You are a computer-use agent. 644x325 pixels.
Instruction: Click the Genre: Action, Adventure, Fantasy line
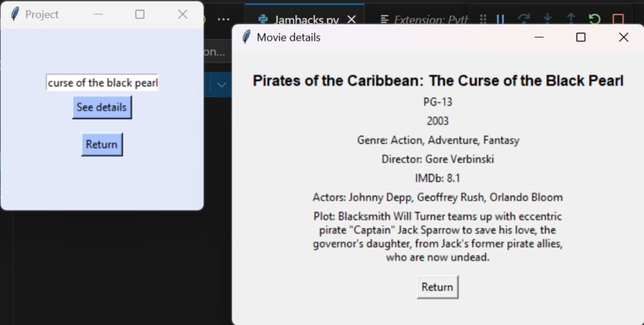coord(438,141)
